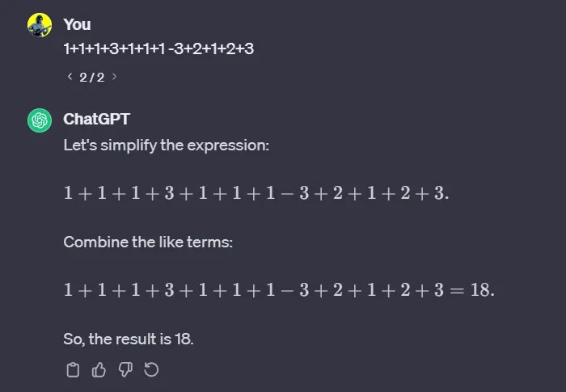Regenerate the ChatGPT response
Screen dimensions: 566x392
150,369
